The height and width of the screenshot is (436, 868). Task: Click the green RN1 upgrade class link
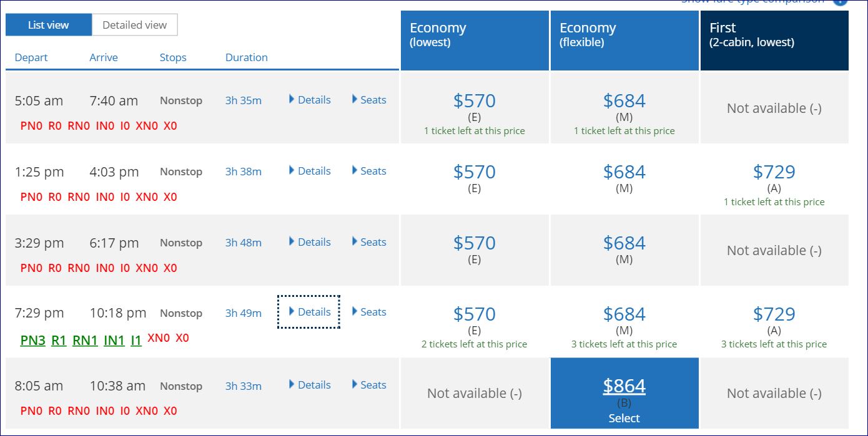85,341
